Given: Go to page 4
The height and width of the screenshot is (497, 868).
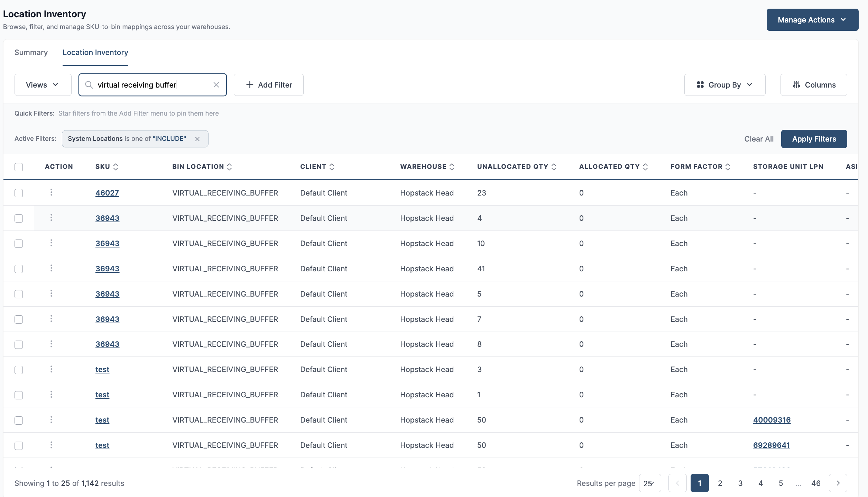Looking at the screenshot, I should 760,483.
